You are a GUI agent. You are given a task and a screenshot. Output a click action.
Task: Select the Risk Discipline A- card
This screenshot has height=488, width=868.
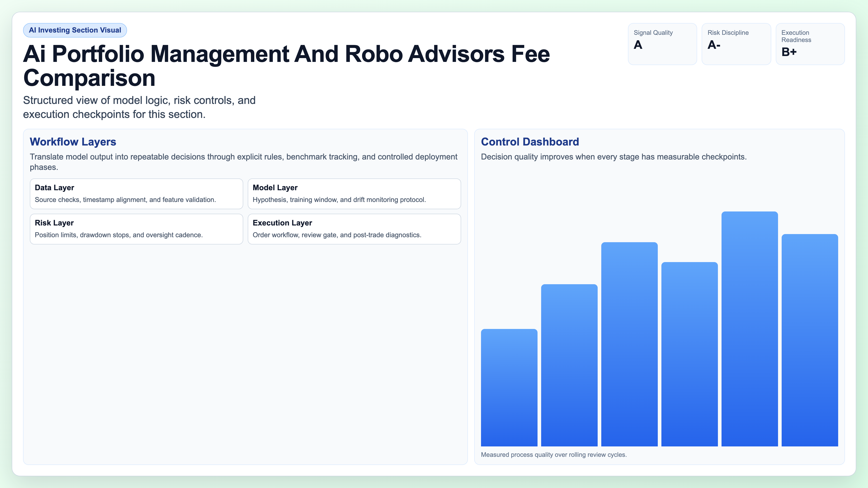click(736, 44)
